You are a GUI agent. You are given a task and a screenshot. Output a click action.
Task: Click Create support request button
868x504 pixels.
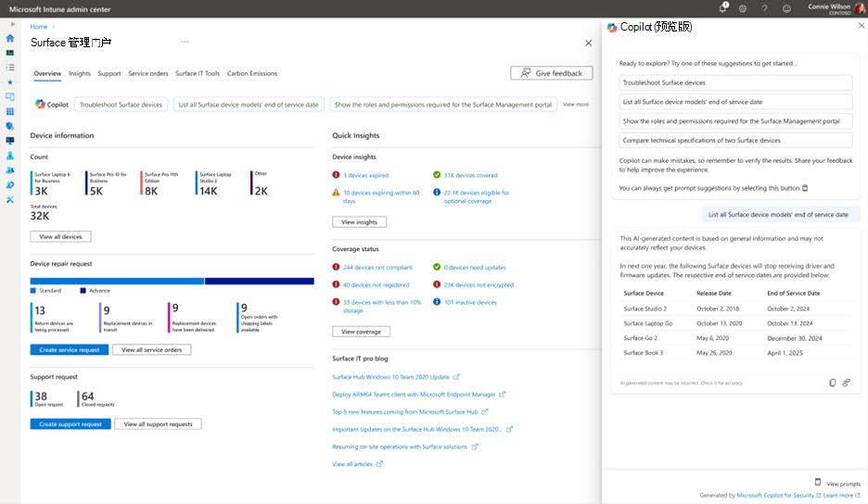(x=70, y=423)
